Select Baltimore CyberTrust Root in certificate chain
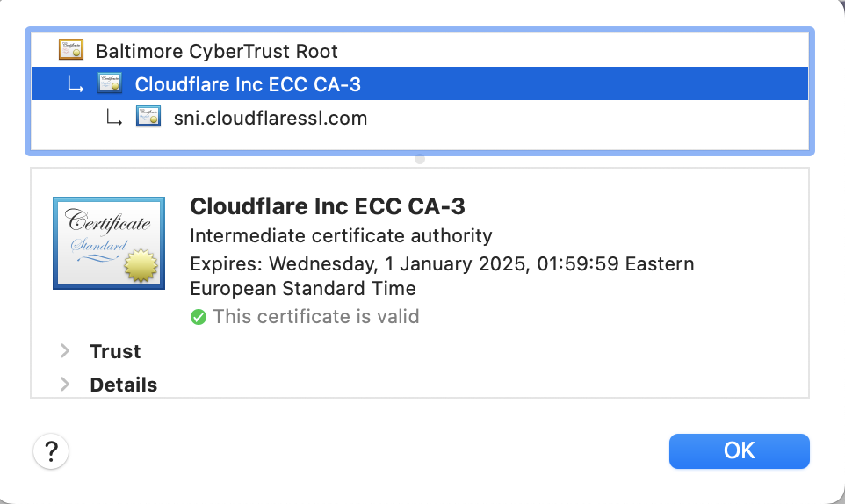The image size is (845, 504). click(x=216, y=51)
